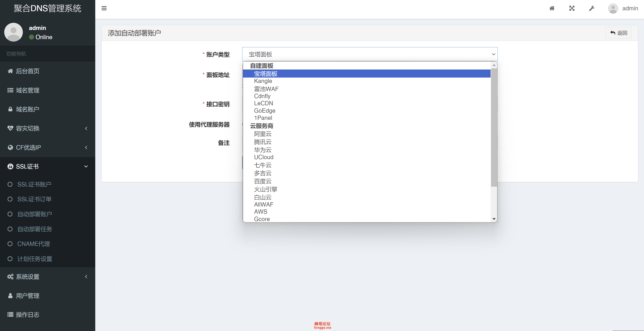
Task: Expand the 容灾切换 submenu chevron
Action: tap(86, 129)
